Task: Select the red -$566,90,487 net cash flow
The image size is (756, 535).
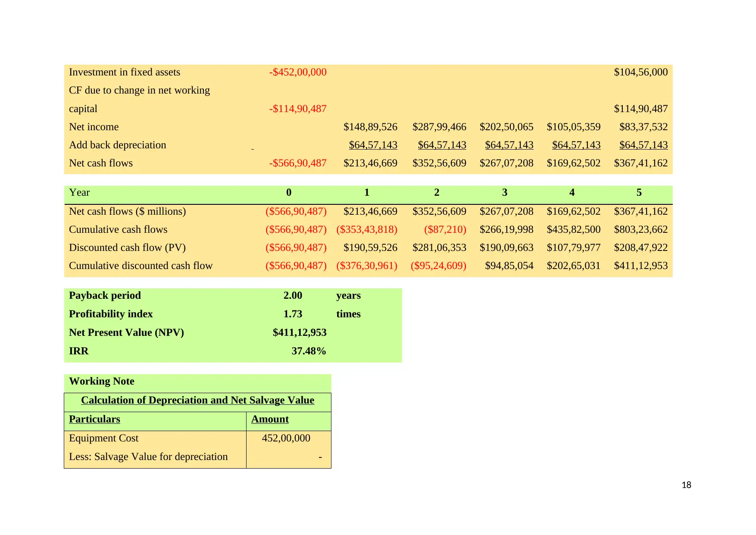Action: (x=298, y=163)
